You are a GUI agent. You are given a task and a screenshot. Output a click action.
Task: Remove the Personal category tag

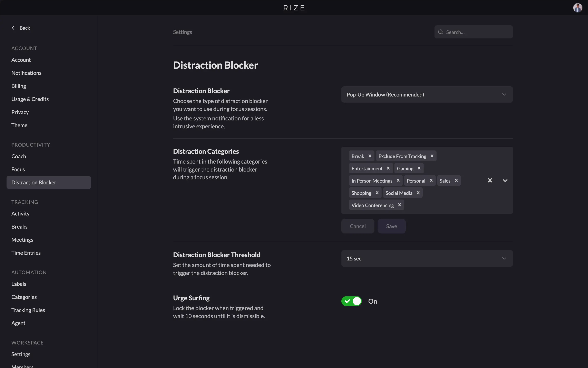pos(431,181)
